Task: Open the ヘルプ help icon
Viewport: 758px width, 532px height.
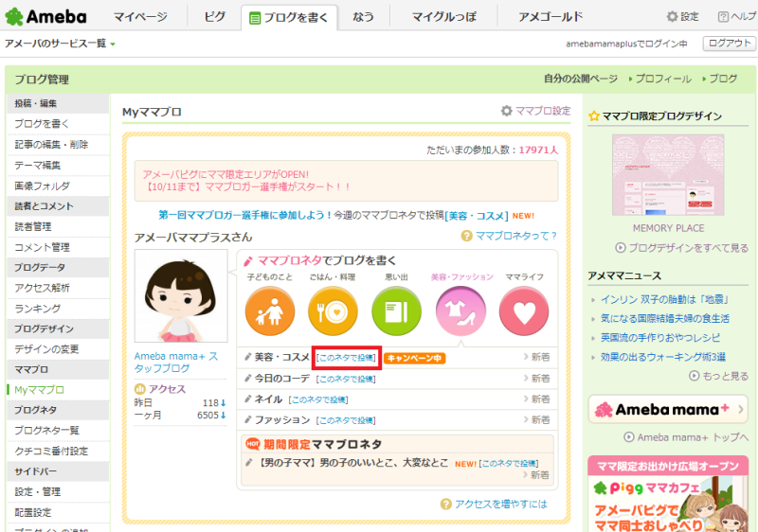Action: coord(723,17)
